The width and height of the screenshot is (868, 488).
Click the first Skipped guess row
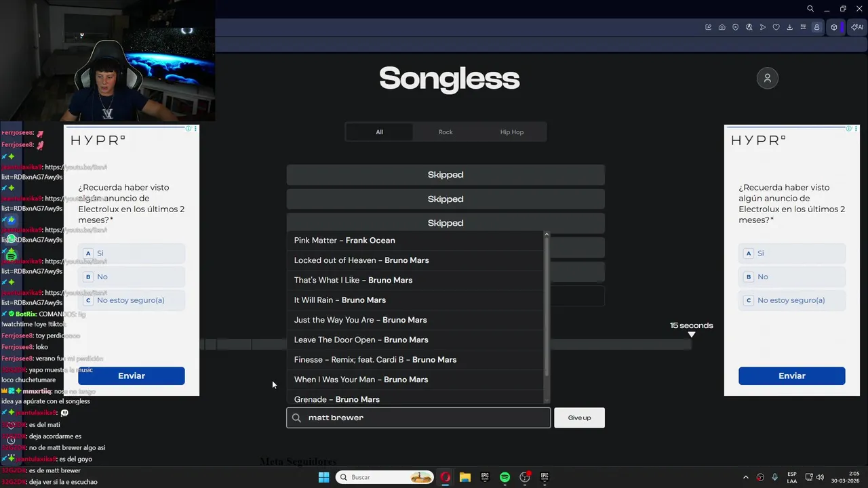tap(446, 175)
